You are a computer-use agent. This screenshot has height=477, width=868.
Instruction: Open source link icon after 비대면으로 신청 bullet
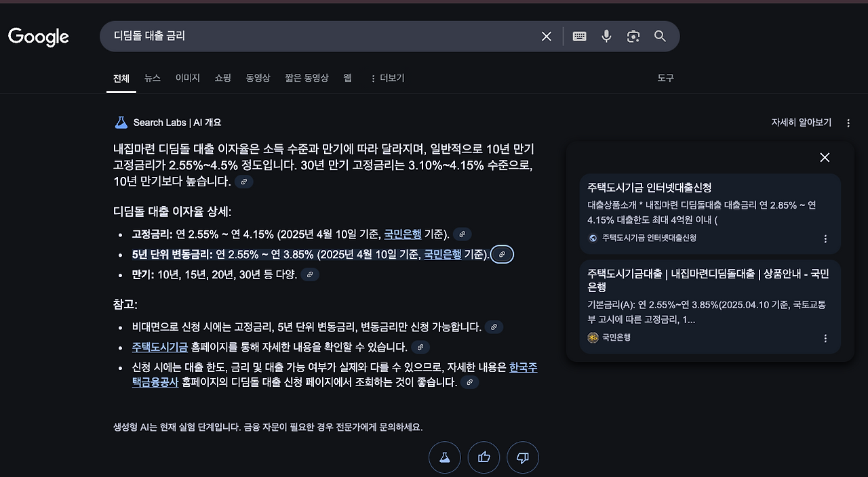click(494, 327)
